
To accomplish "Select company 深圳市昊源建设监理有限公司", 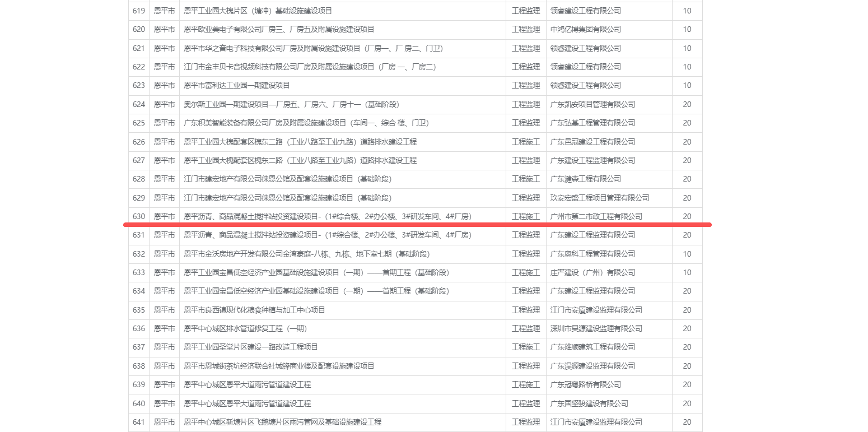I will coord(596,328).
